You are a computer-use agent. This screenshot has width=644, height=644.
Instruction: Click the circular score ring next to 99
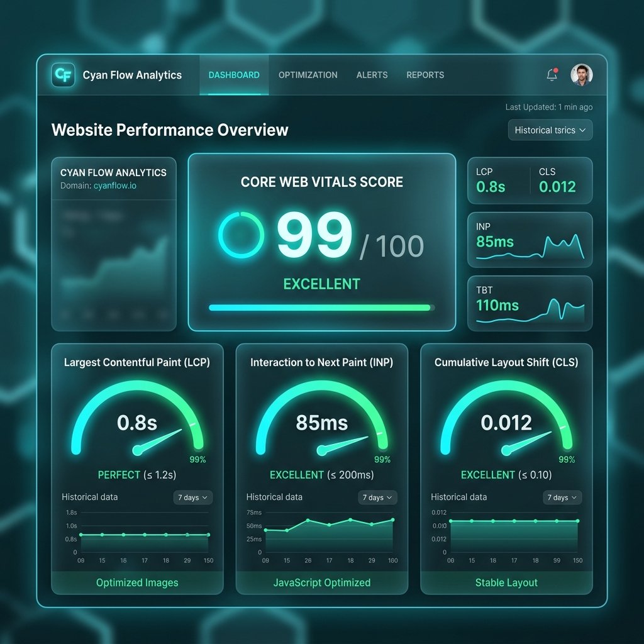[x=241, y=235]
